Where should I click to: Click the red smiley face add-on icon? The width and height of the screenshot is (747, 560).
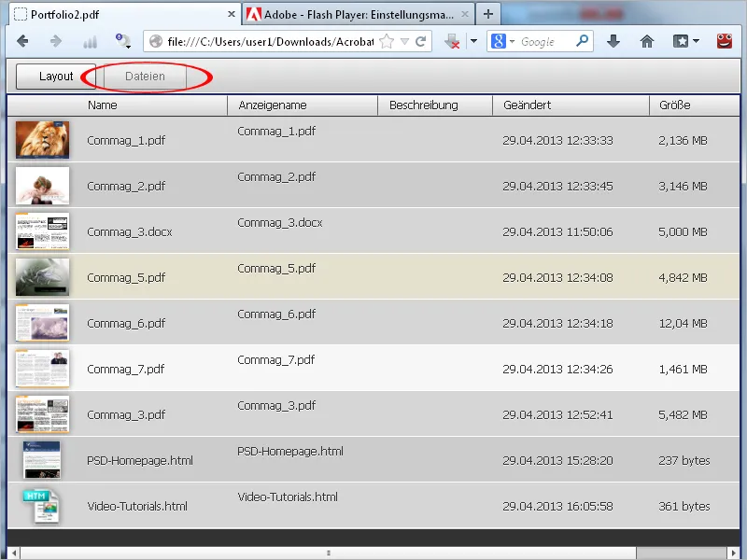725,41
